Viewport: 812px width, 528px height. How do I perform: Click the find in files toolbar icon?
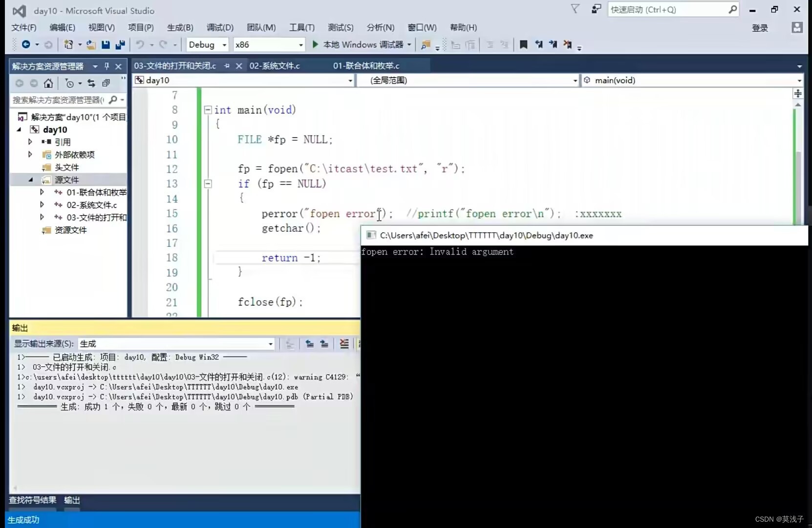pos(426,45)
